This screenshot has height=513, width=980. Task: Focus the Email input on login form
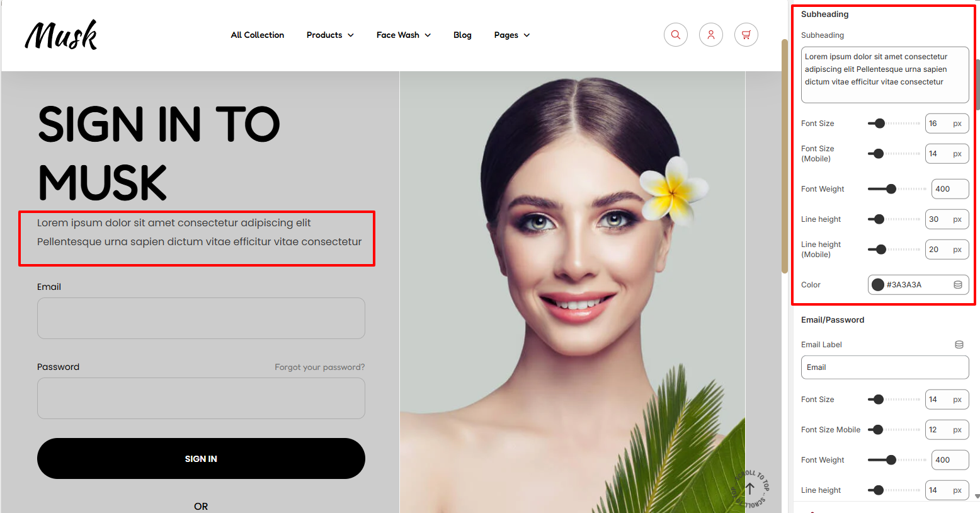coord(201,318)
